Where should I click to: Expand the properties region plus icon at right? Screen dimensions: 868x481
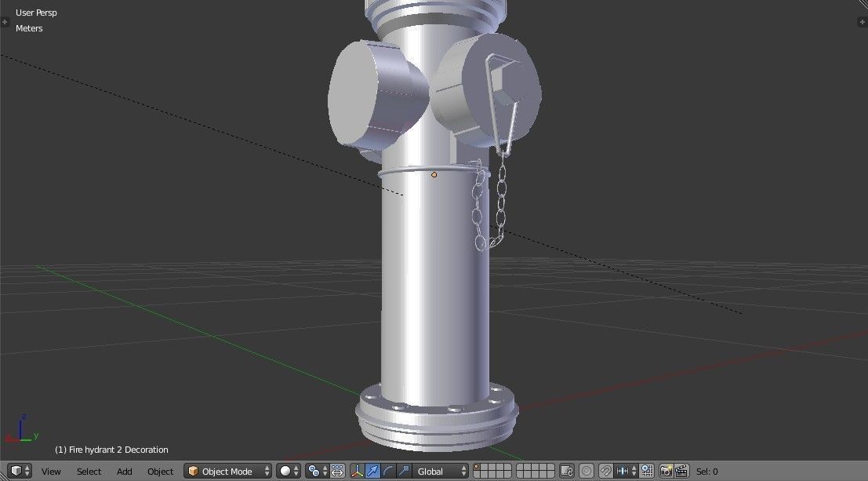(x=863, y=22)
